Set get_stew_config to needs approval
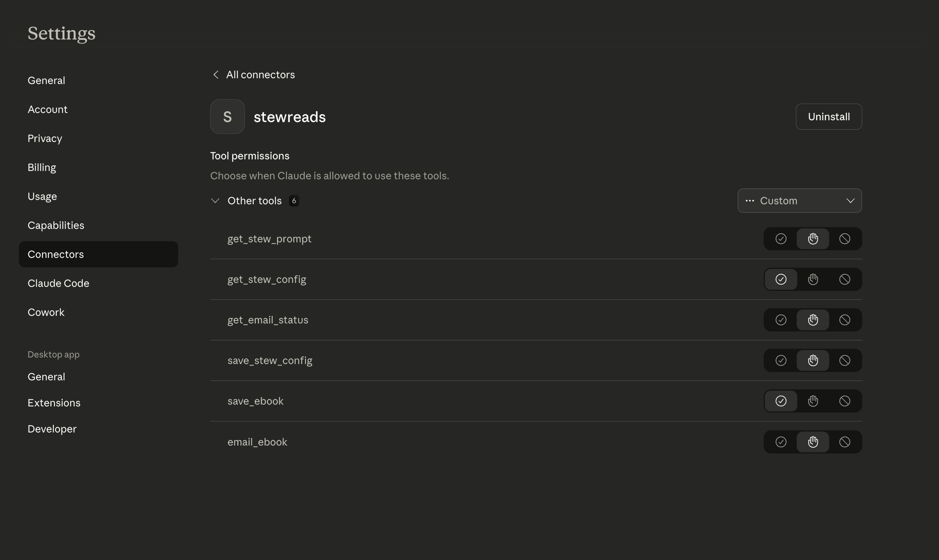 pyautogui.click(x=813, y=280)
